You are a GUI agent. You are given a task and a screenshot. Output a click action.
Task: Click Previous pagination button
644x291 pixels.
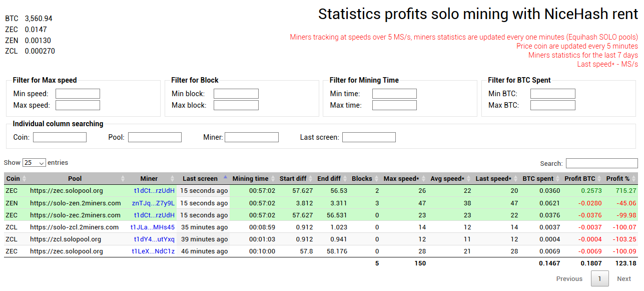[x=569, y=279]
